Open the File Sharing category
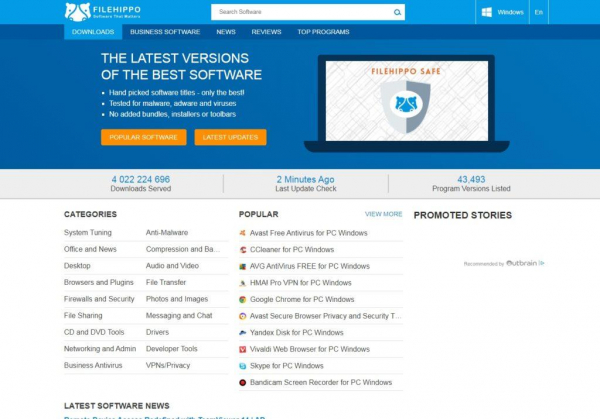This screenshot has height=419, width=600. (83, 315)
